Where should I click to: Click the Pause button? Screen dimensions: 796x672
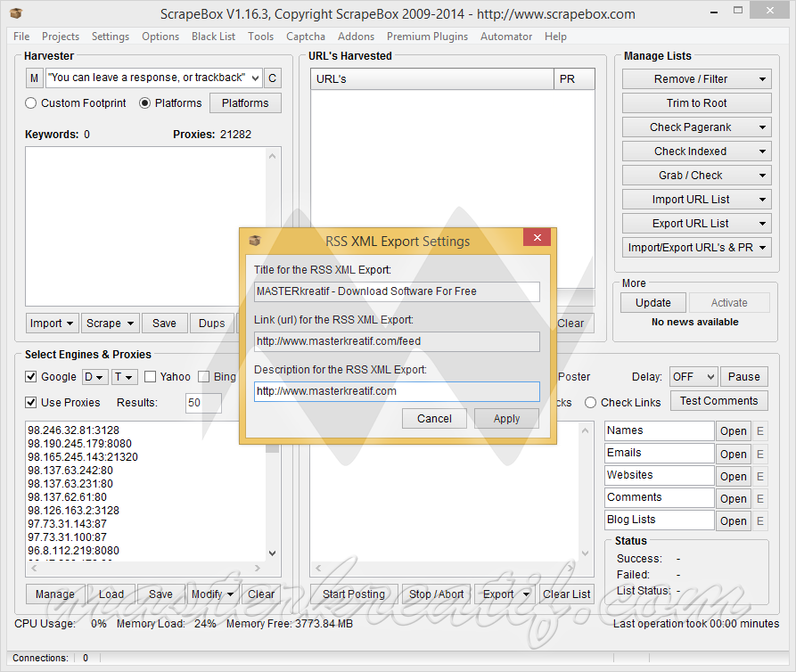click(x=743, y=377)
